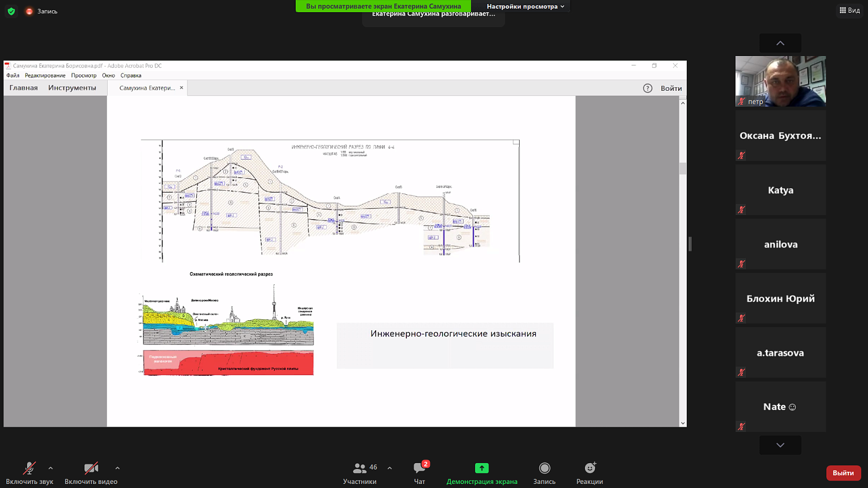Select the петр video thumbnail
The height and width of the screenshot is (488, 868).
coord(780,82)
